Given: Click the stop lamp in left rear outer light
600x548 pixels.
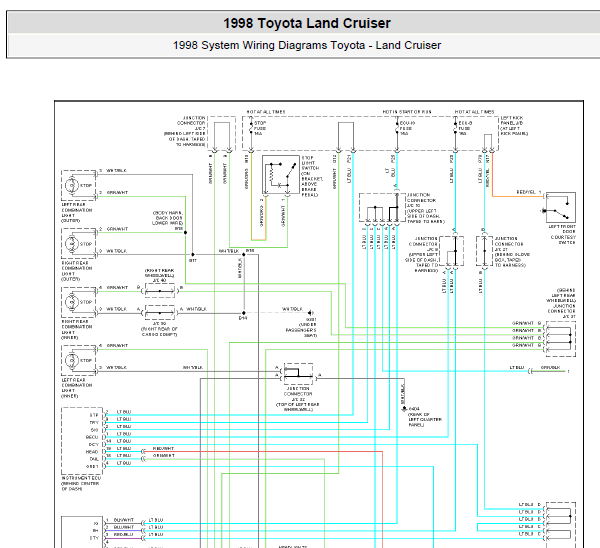Looking at the screenshot, I should click(x=72, y=185).
